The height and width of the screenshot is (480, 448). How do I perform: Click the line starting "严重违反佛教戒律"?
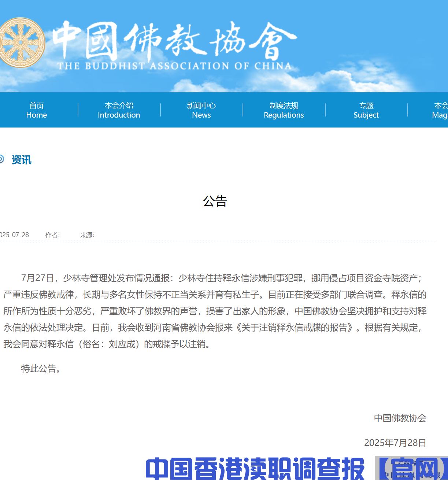(x=215, y=295)
